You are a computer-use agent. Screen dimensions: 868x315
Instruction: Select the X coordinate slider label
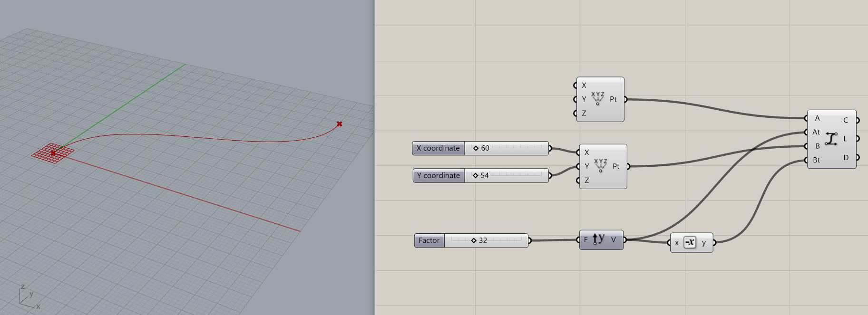438,148
